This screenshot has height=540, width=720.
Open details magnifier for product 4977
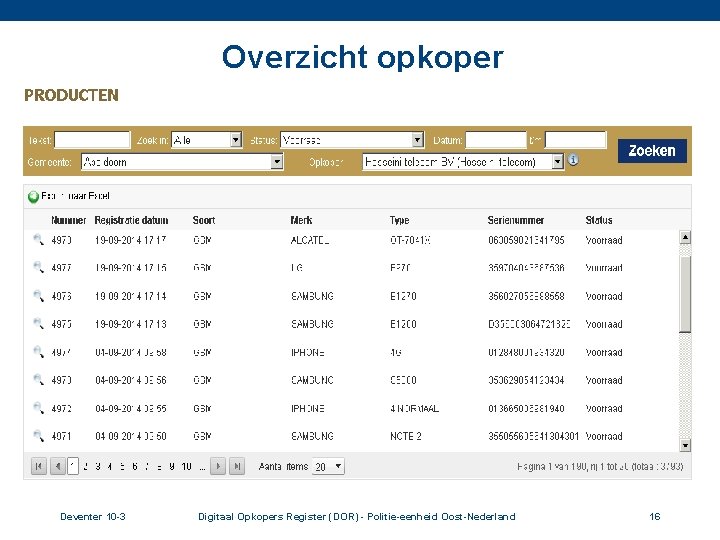point(38,267)
